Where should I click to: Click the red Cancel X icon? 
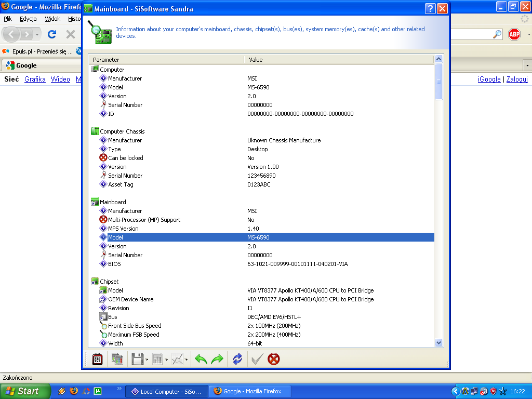[273, 359]
